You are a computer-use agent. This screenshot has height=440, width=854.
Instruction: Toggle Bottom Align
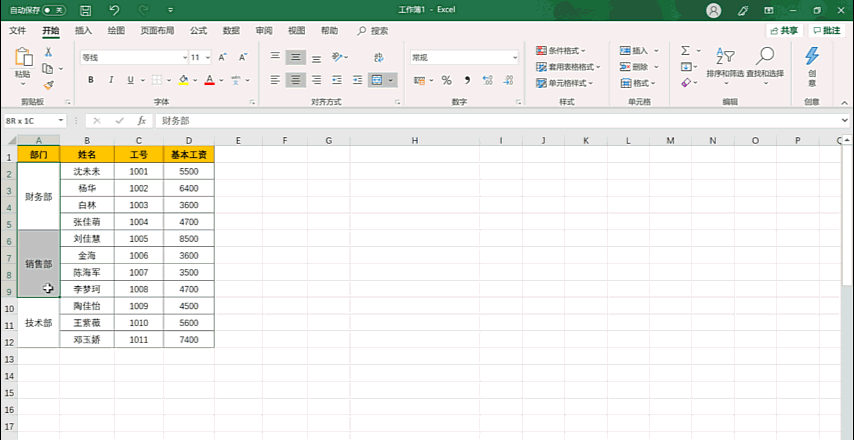coord(316,57)
